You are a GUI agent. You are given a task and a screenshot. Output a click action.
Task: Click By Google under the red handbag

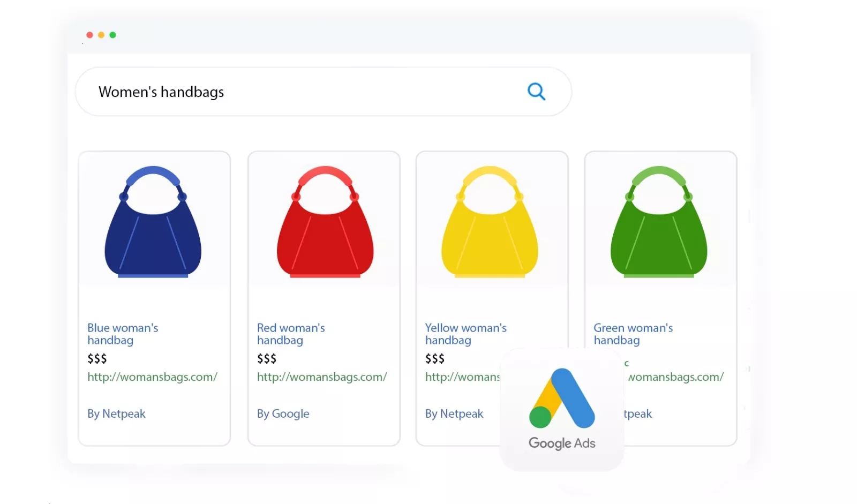point(283,413)
